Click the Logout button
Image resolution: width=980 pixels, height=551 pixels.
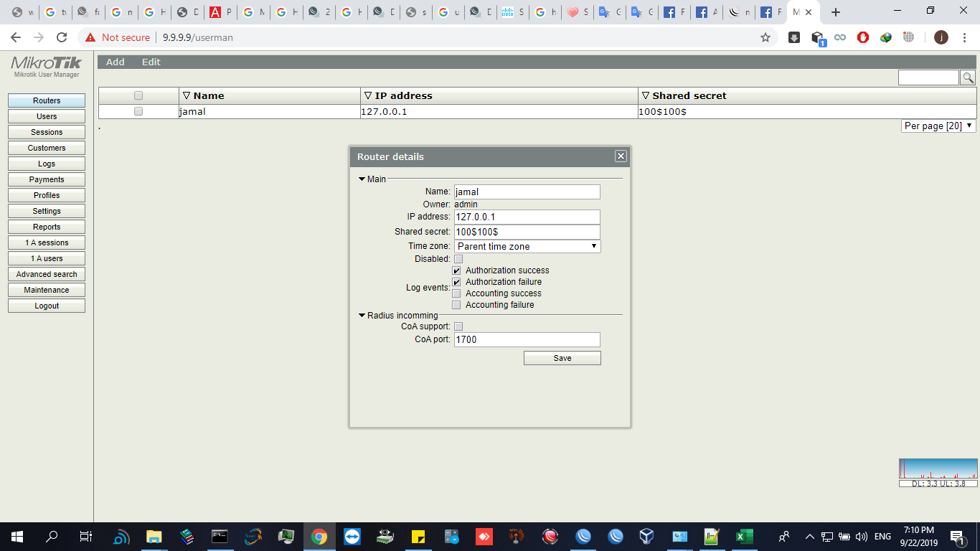(47, 306)
